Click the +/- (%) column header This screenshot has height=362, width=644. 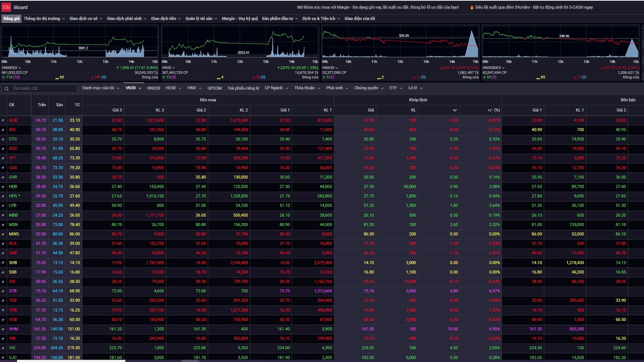[x=493, y=110]
